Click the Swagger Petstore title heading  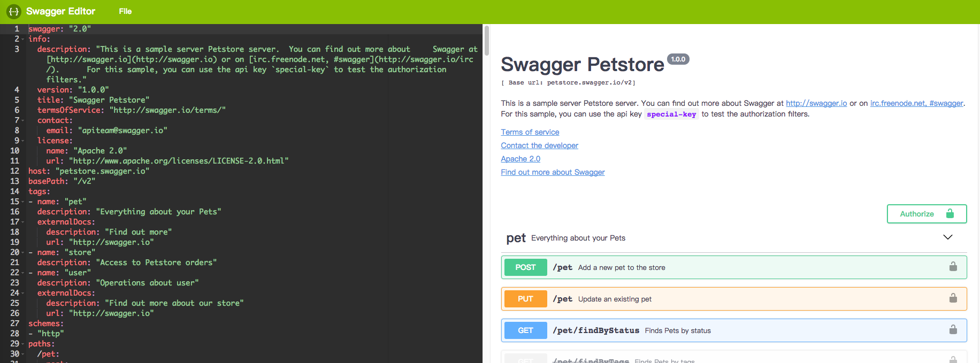[583, 65]
